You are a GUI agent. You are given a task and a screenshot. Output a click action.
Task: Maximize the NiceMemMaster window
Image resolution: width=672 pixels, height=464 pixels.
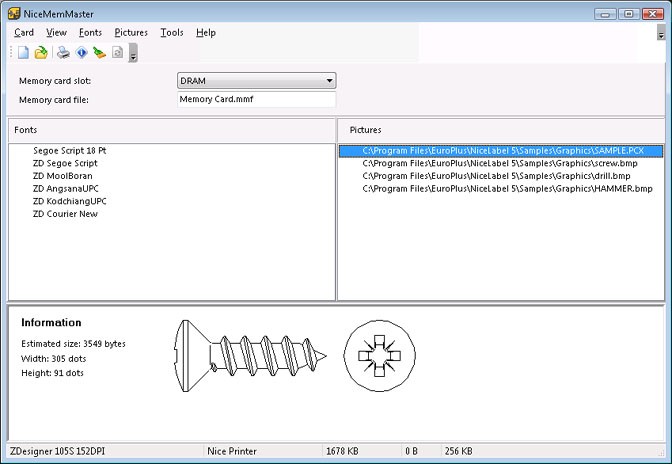[629, 14]
